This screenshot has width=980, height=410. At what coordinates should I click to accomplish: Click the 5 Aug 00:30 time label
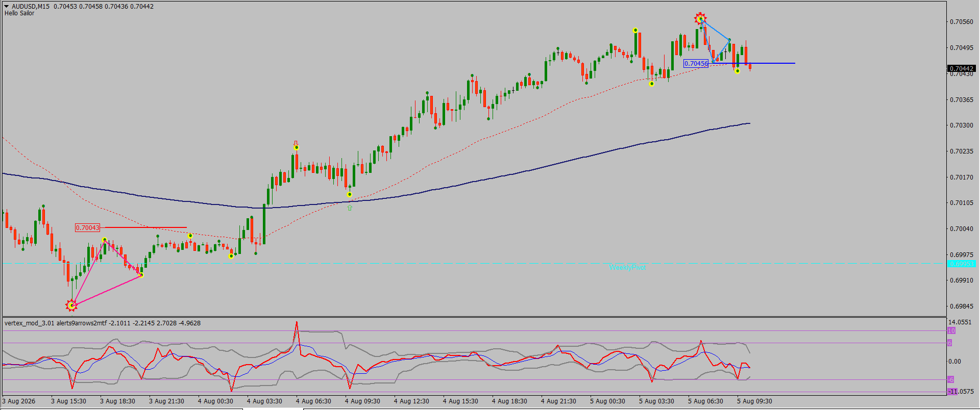(607, 401)
